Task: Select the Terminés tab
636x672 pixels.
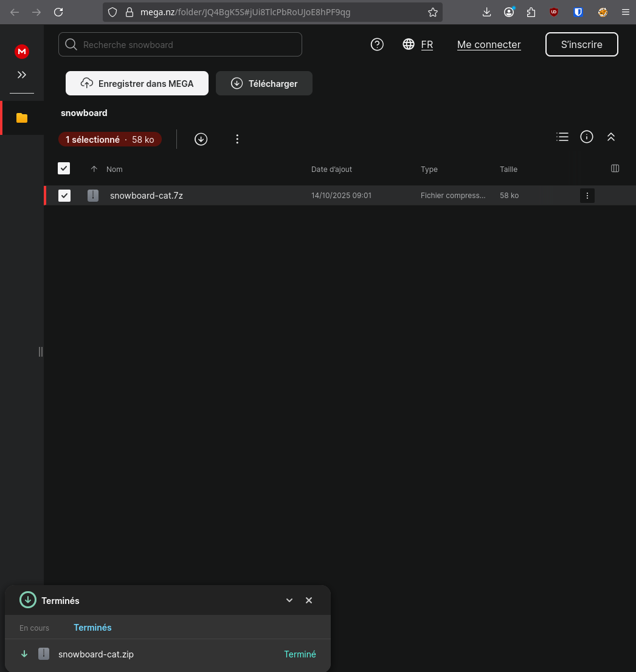Action: [92, 628]
